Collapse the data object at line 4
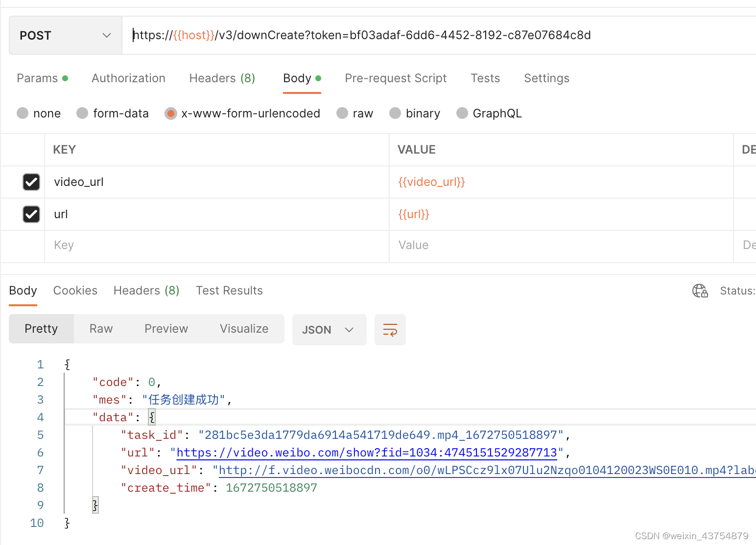 tap(152, 417)
